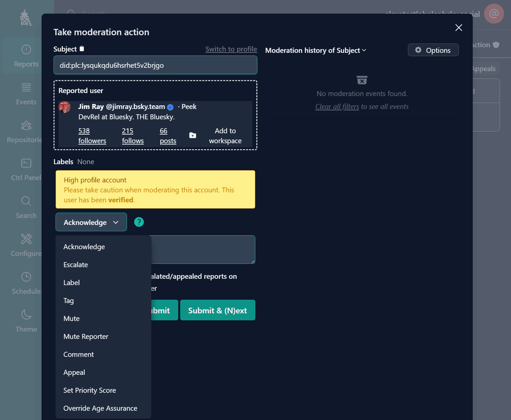Click the clipboard copy icon beside Subject
The image size is (511, 420).
(82, 49)
